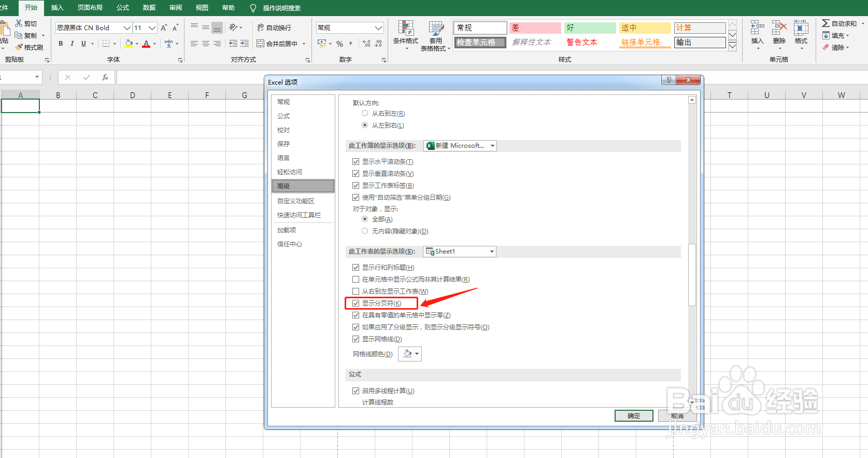
Task: Apply the Good cell style
Action: click(x=590, y=27)
